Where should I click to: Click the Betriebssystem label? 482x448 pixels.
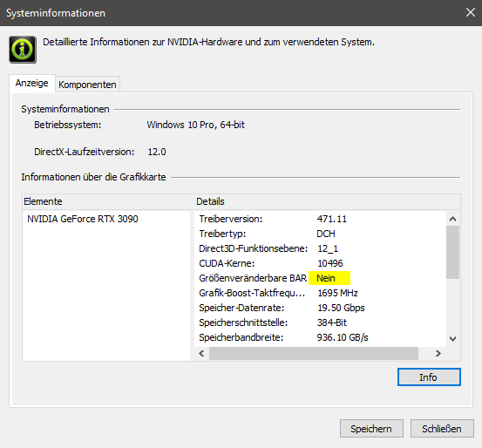[68, 125]
